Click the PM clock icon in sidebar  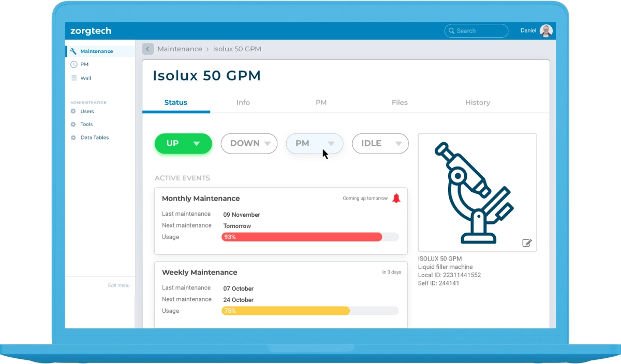tap(73, 65)
